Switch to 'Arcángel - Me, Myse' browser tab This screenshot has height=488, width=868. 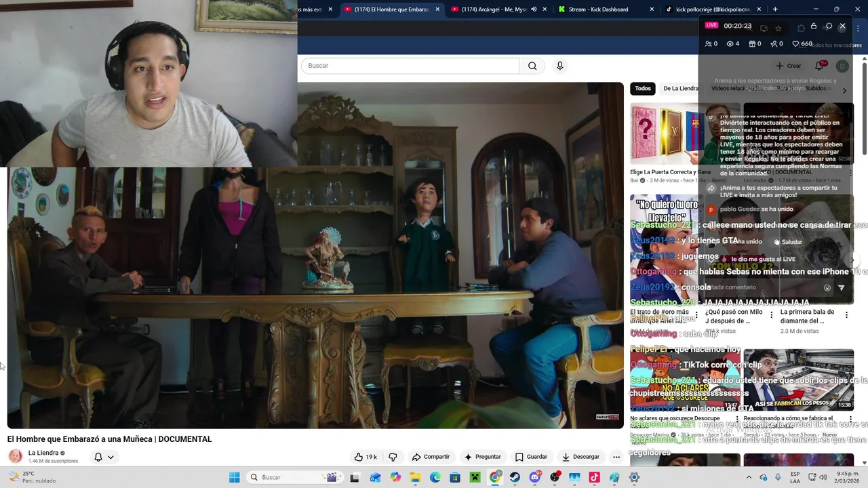coord(498,9)
